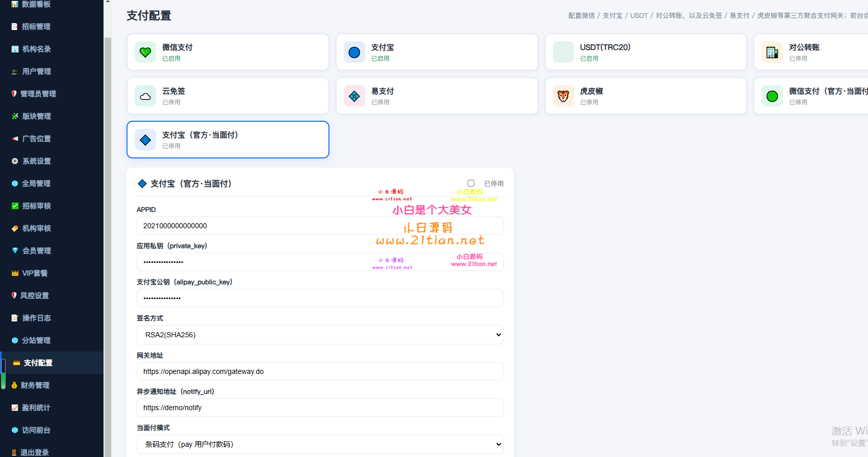
Task: Click the notepad icon beside 操作日志
Action: (15, 318)
